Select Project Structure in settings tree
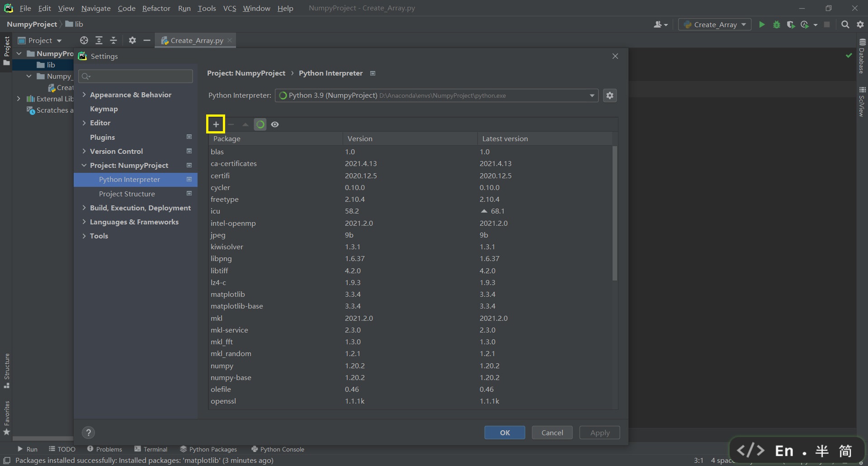Image resolution: width=868 pixels, height=466 pixels. point(127,194)
